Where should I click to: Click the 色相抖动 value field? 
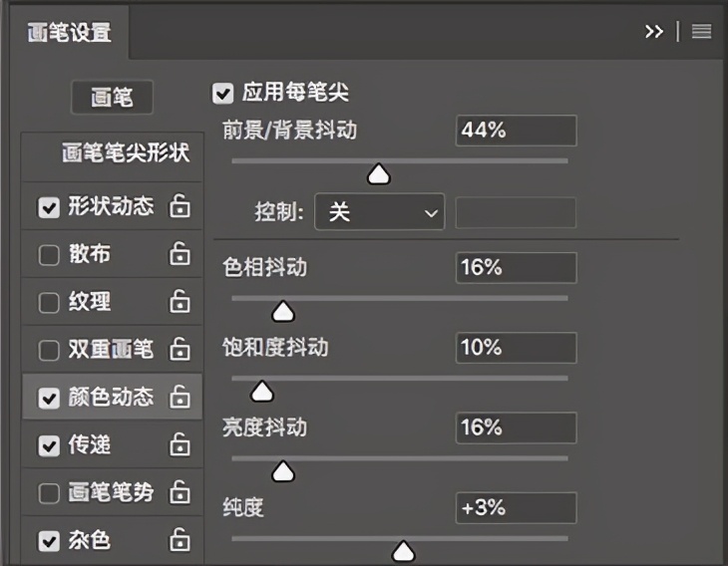tap(516, 267)
